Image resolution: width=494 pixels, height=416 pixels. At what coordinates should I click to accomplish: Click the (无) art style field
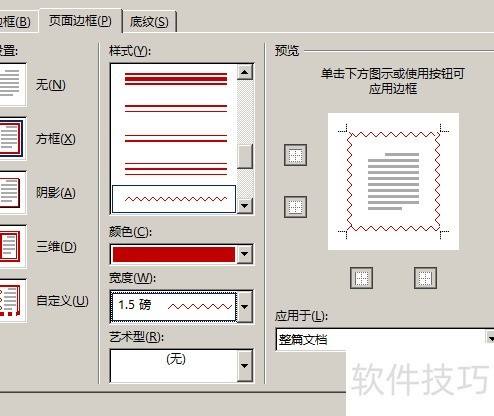(173, 366)
